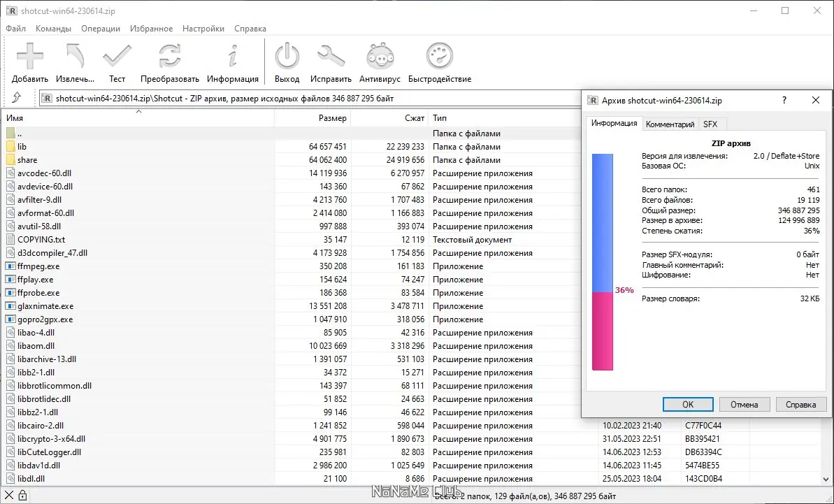
Task: Run the Тест archive check icon
Action: click(x=117, y=57)
